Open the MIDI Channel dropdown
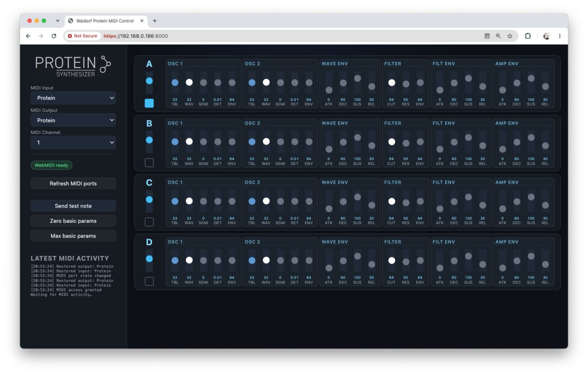This screenshot has width=588, height=375. point(73,142)
